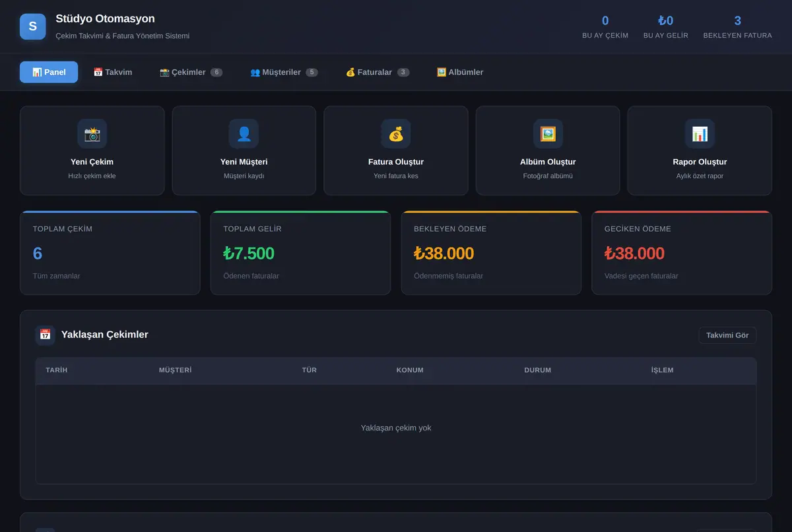Screen dimensions: 792x532
Task: Click the DURUM column header
Action: pos(538,370)
